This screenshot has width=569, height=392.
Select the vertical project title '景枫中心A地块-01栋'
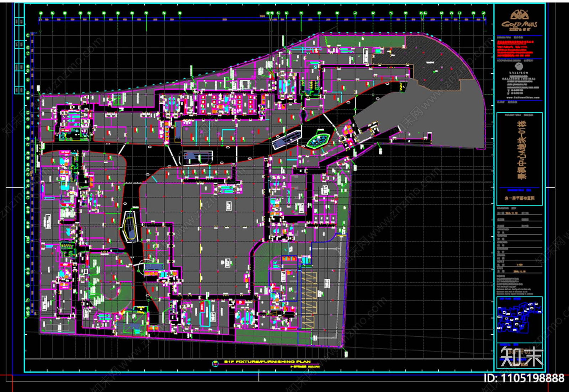[x=522, y=150]
